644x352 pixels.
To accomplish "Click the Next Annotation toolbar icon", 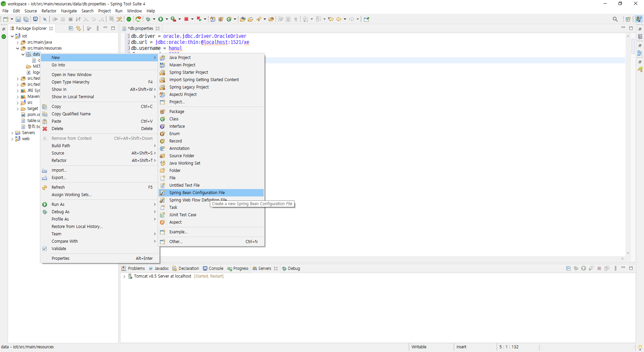I will (x=306, y=19).
